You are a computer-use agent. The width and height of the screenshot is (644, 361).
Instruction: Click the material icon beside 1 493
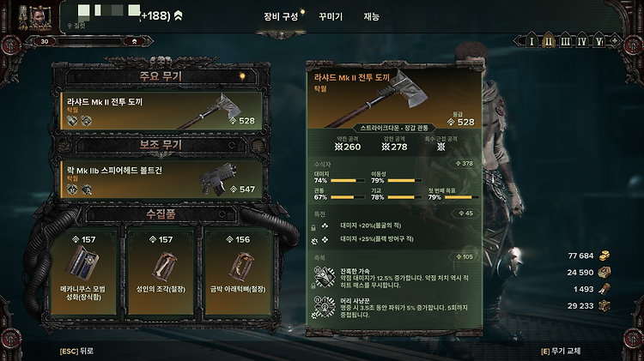click(x=605, y=289)
